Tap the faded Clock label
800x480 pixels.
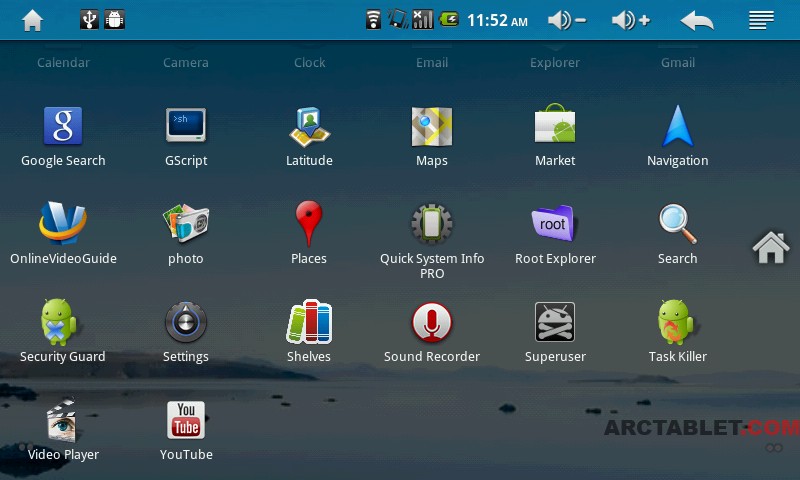tap(309, 63)
